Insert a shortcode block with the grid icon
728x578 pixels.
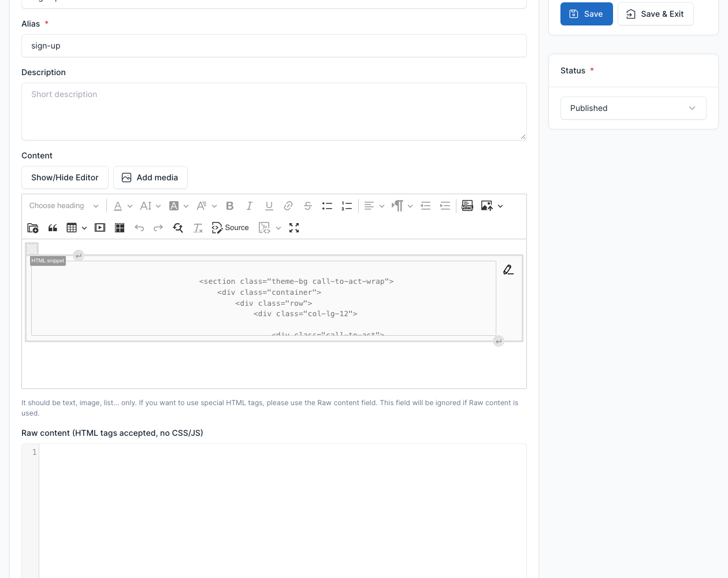coord(120,228)
